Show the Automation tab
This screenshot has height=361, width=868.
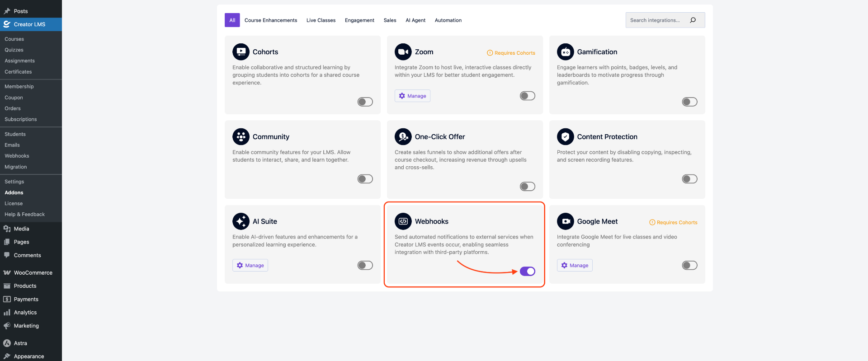click(448, 20)
